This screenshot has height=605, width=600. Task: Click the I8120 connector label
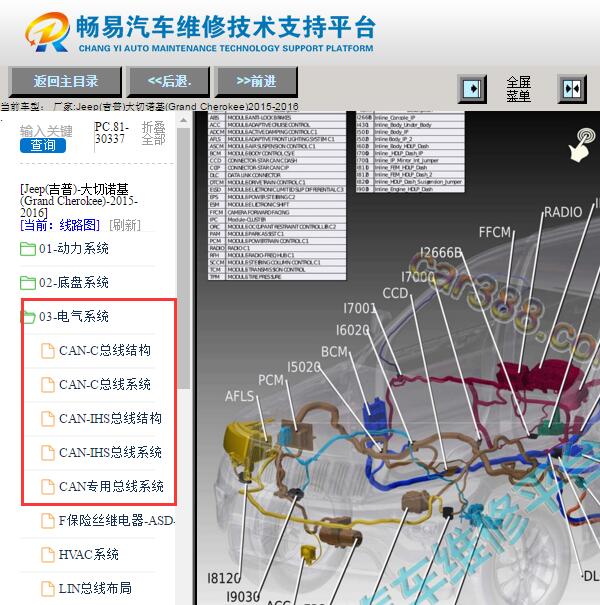point(224,578)
